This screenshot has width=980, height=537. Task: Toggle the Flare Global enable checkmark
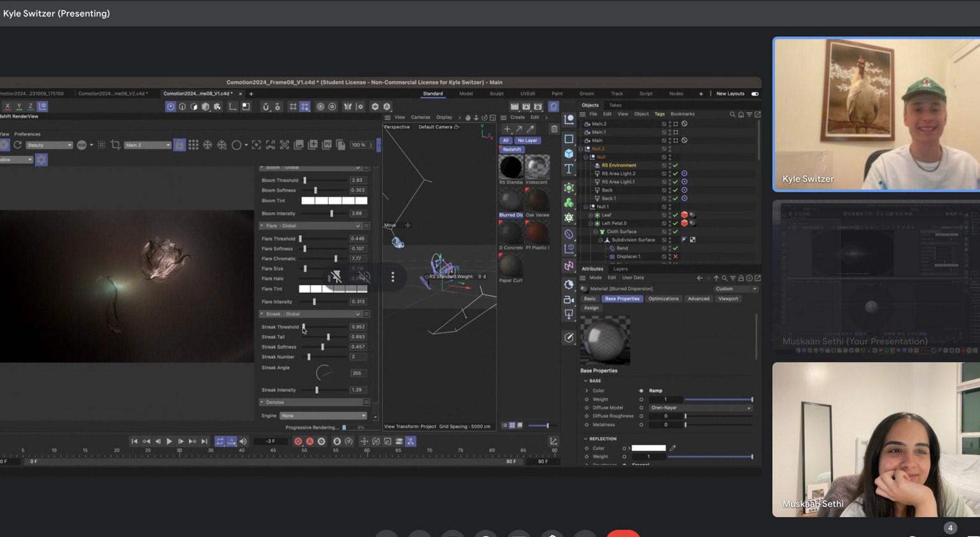358,226
